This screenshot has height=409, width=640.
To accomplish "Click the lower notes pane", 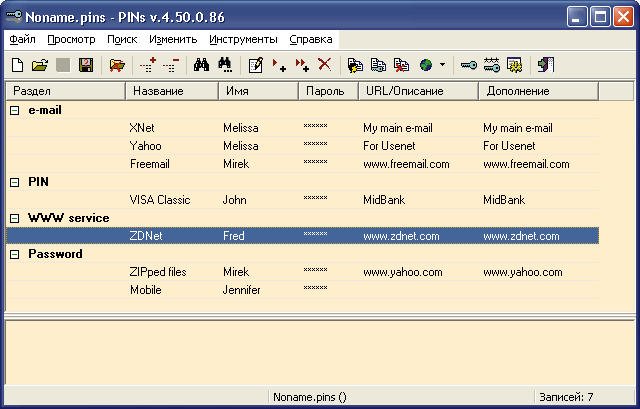I will [320, 352].
